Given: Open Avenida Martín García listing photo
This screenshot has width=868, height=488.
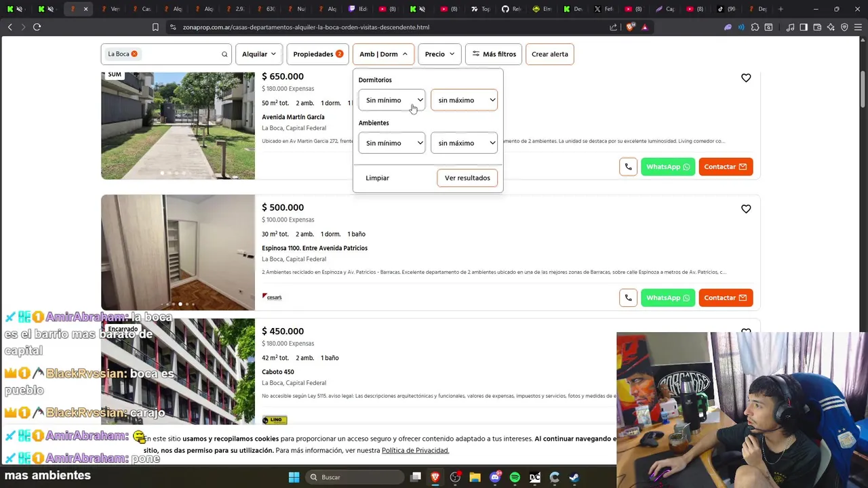Looking at the screenshot, I should [178, 125].
